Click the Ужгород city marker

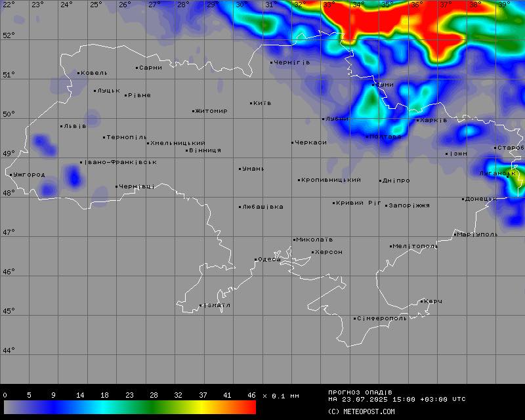pyautogui.click(x=11, y=175)
